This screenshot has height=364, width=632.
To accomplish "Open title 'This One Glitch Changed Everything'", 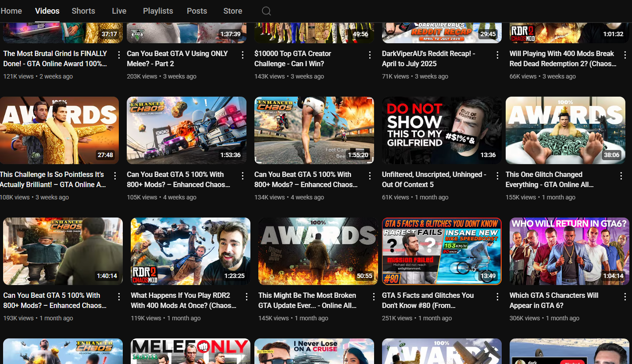I will pyautogui.click(x=550, y=180).
